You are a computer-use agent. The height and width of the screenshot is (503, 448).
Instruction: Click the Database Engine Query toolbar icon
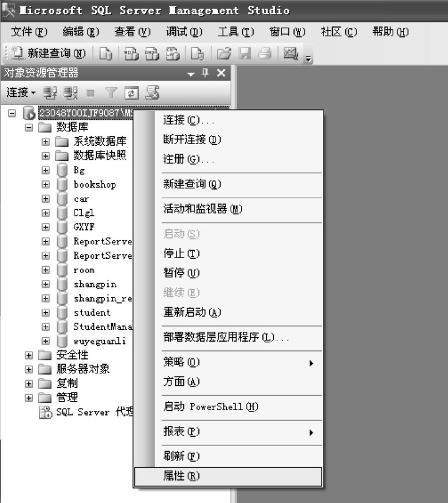[x=106, y=53]
